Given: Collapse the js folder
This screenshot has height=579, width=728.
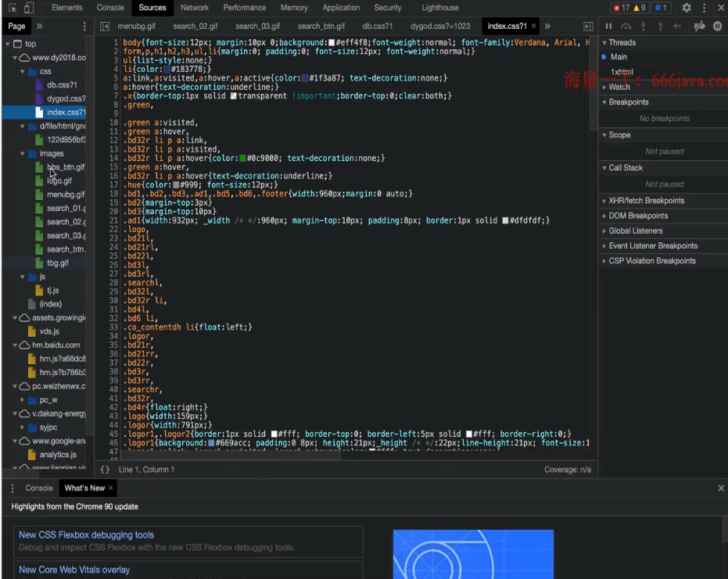Looking at the screenshot, I should tap(22, 277).
